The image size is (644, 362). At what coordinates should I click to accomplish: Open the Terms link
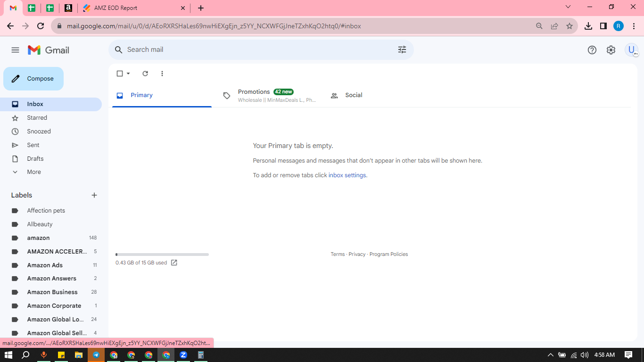[338, 254]
